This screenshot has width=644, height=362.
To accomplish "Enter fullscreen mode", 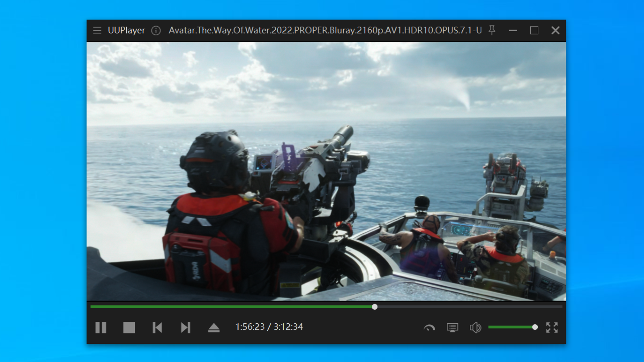I will point(552,327).
